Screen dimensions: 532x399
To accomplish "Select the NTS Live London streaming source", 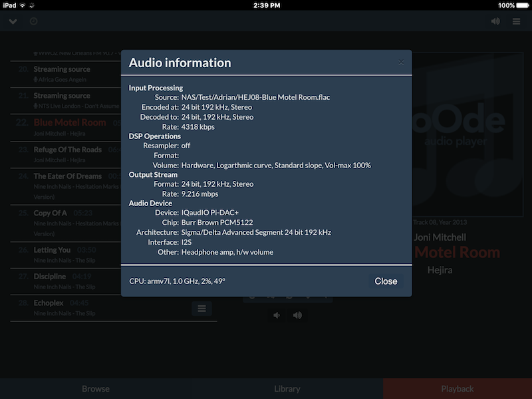I will [x=66, y=100].
